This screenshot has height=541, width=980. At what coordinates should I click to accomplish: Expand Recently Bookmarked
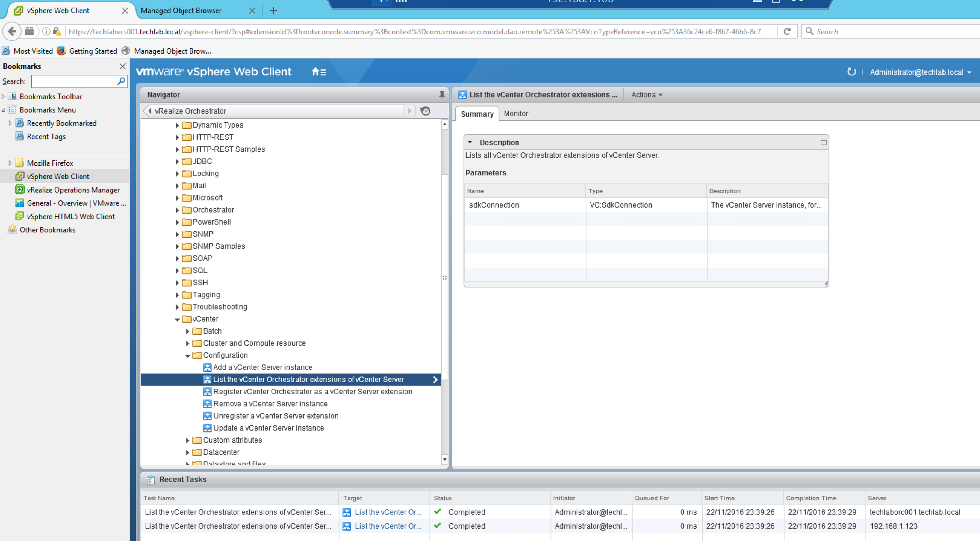[10, 123]
